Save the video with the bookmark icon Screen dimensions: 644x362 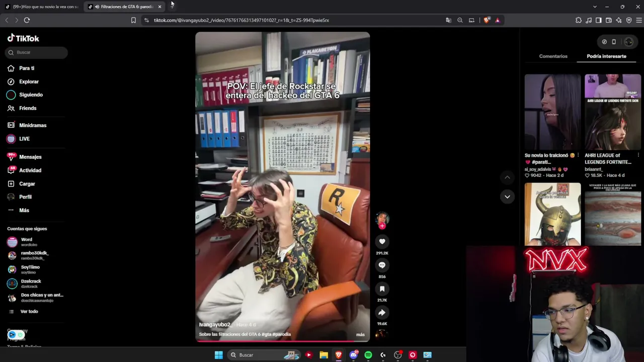[382, 289]
